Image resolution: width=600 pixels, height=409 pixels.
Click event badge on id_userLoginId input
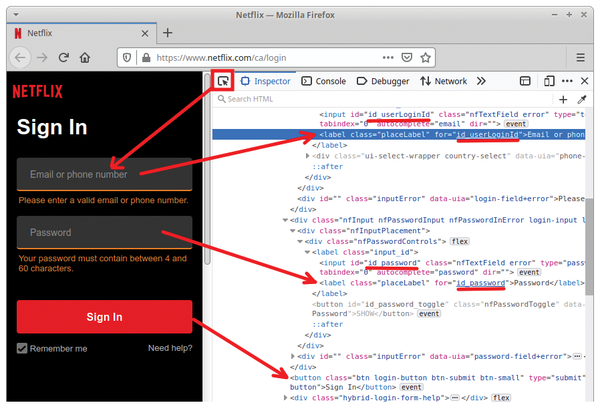point(516,124)
